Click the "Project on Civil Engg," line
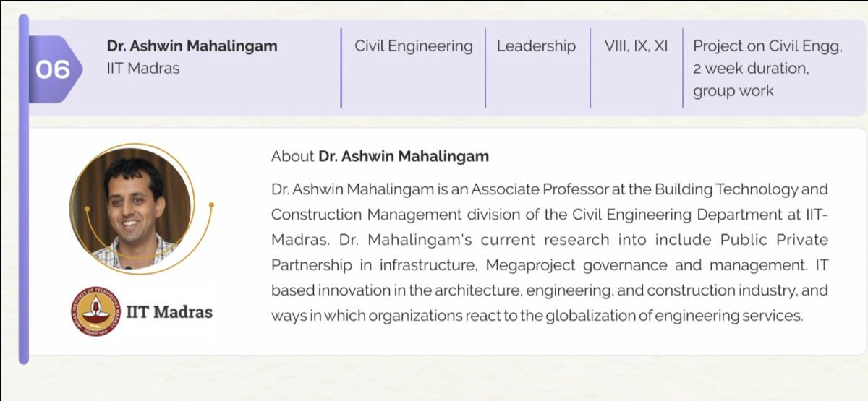 (x=767, y=46)
